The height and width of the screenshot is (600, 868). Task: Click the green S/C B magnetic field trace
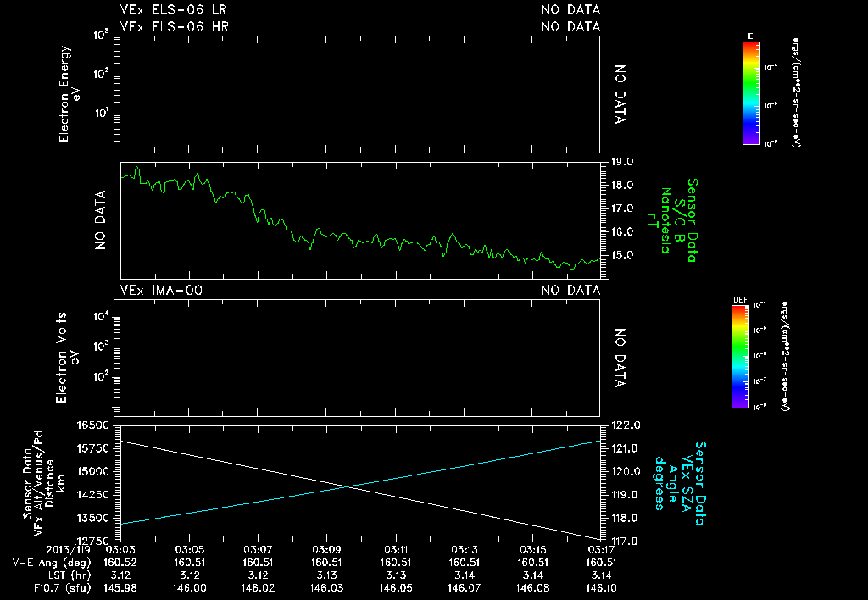[359, 241]
